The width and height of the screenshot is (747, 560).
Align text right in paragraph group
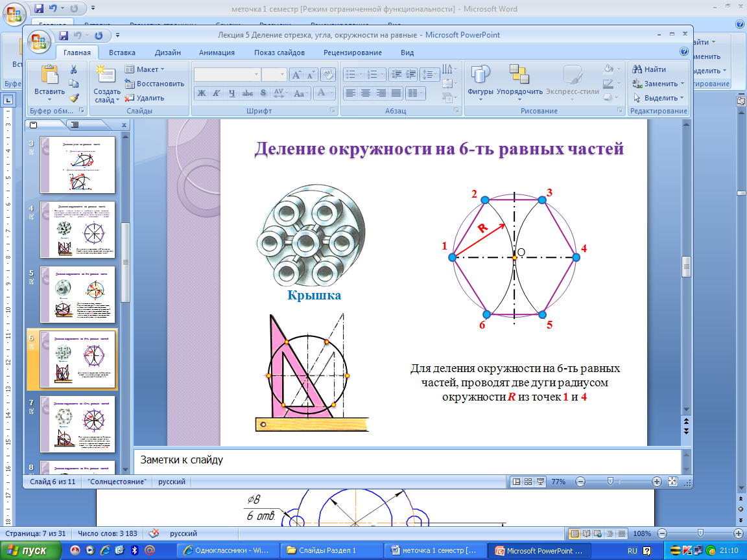tap(381, 93)
